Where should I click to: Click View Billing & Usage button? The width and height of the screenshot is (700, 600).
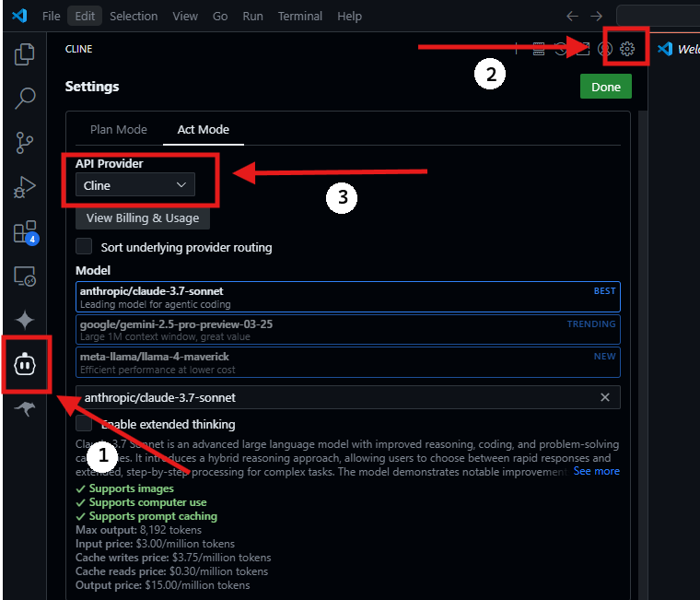(143, 218)
